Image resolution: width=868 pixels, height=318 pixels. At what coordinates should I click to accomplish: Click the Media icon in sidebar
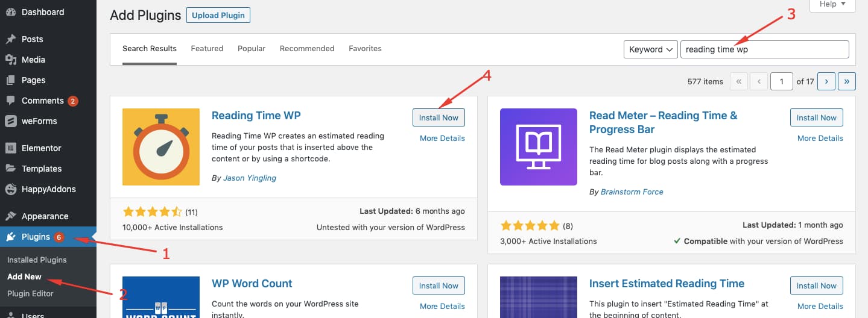10,60
